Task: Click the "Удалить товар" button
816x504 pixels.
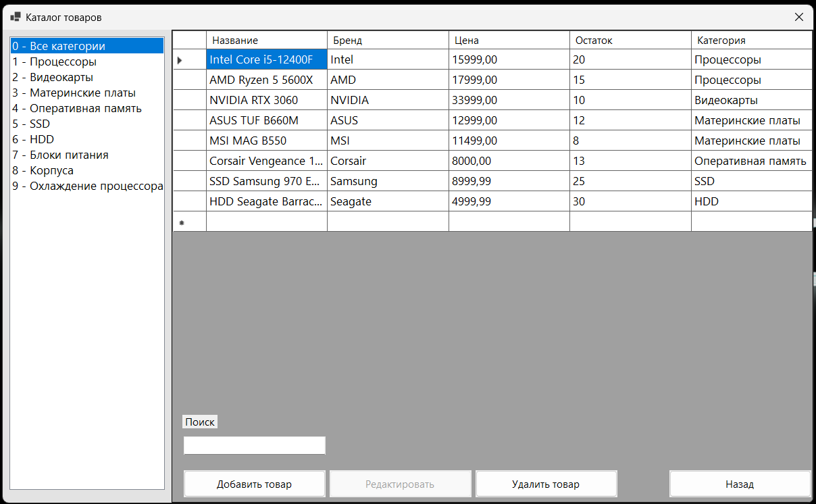Action: (546, 484)
